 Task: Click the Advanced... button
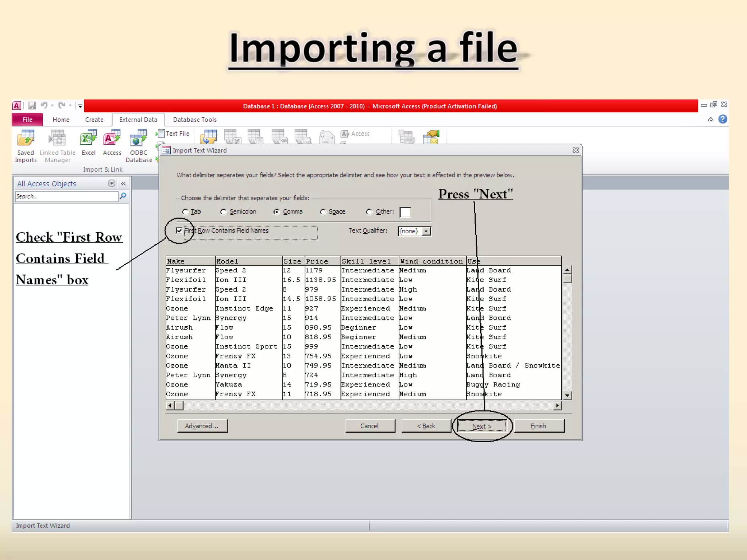(x=202, y=426)
